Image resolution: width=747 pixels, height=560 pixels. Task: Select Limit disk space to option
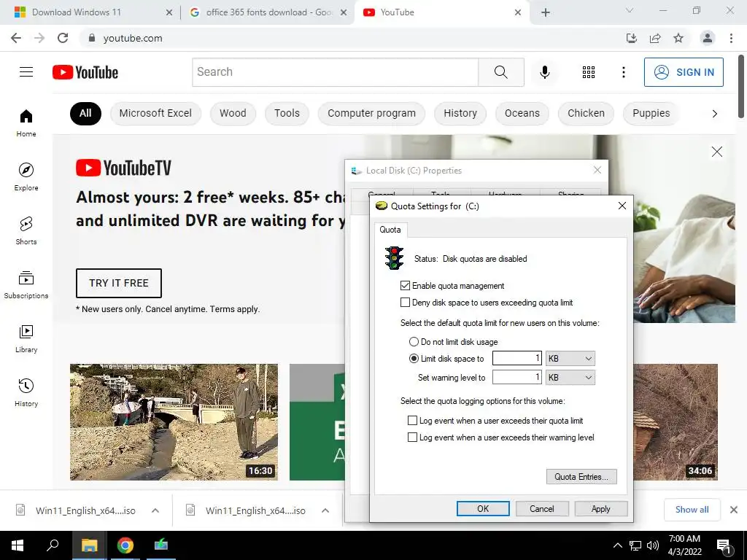[414, 359]
